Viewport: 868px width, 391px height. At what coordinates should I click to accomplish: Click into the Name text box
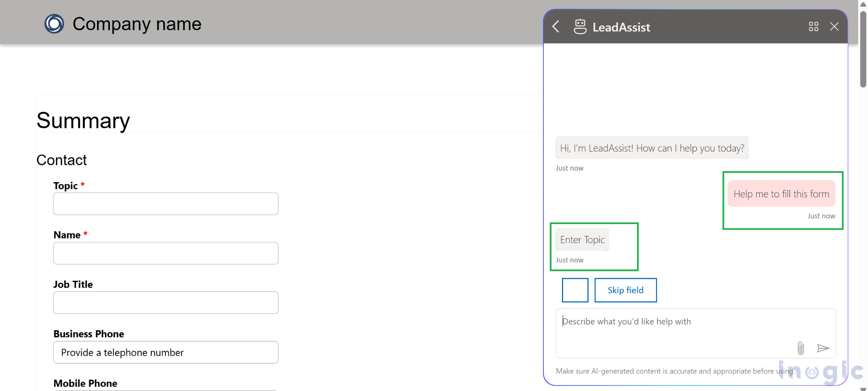tap(166, 253)
